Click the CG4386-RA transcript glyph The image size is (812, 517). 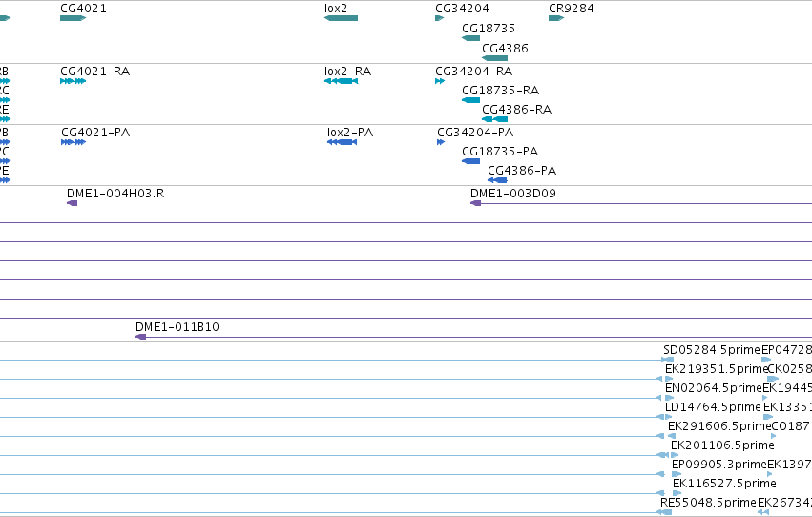coord(494,119)
